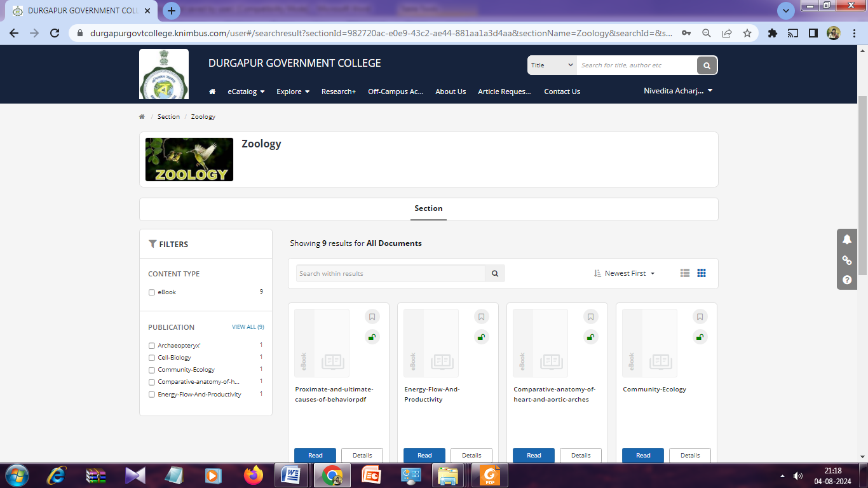The height and width of the screenshot is (488, 868).
Task: Click the Search within results field
Action: click(390, 274)
